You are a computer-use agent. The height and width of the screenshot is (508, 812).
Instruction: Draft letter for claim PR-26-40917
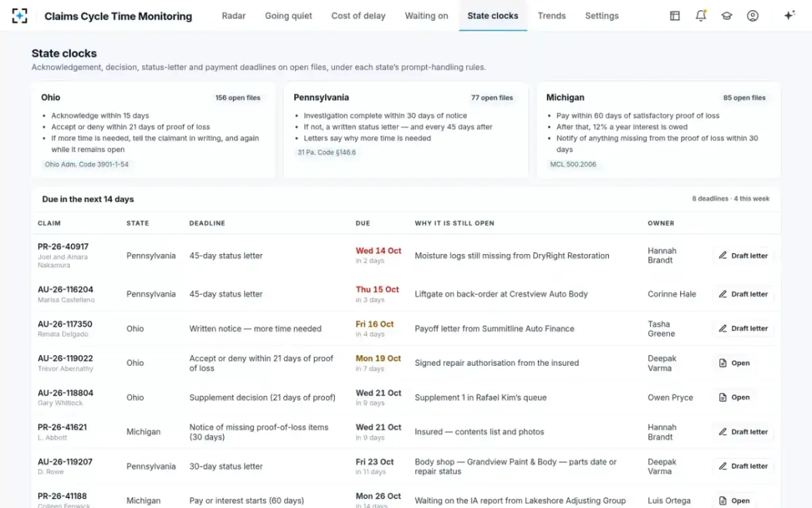(743, 255)
